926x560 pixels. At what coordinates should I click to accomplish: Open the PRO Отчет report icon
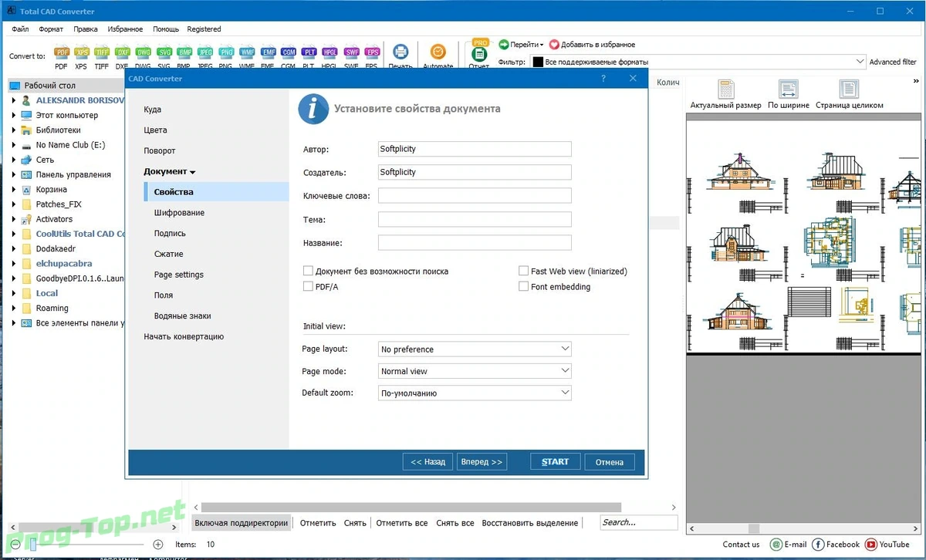479,52
